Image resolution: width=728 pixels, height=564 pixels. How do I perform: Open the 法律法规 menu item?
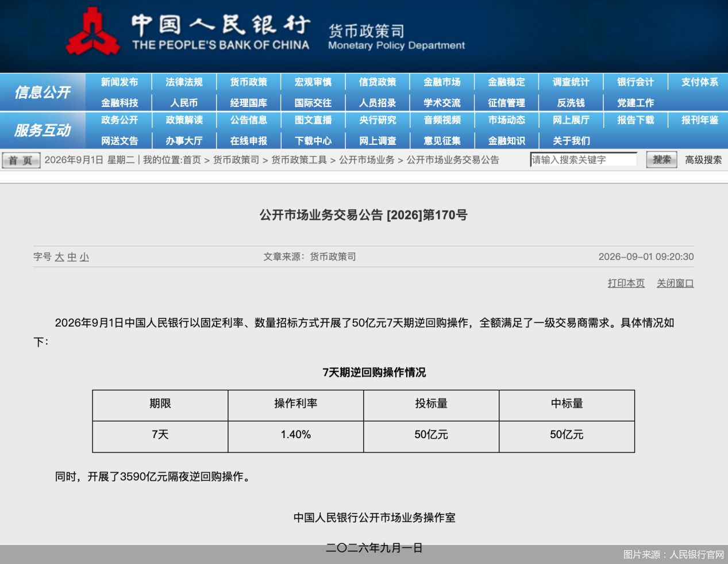coord(184,82)
